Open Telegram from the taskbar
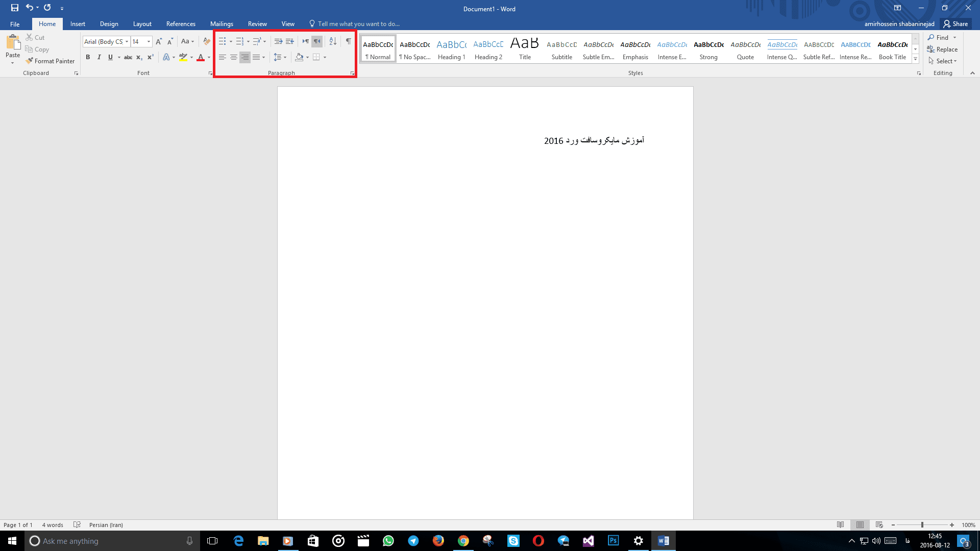This screenshot has height=551, width=980. [413, 541]
